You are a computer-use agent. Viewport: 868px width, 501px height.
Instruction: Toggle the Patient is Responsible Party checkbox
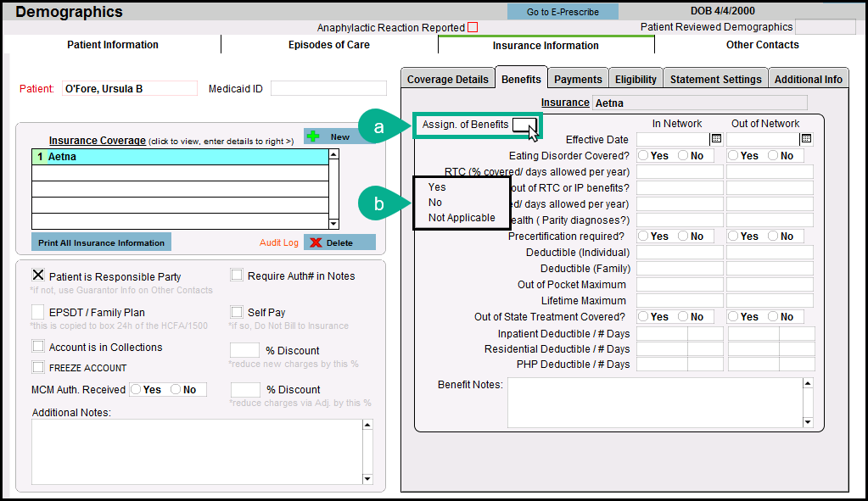(x=38, y=276)
